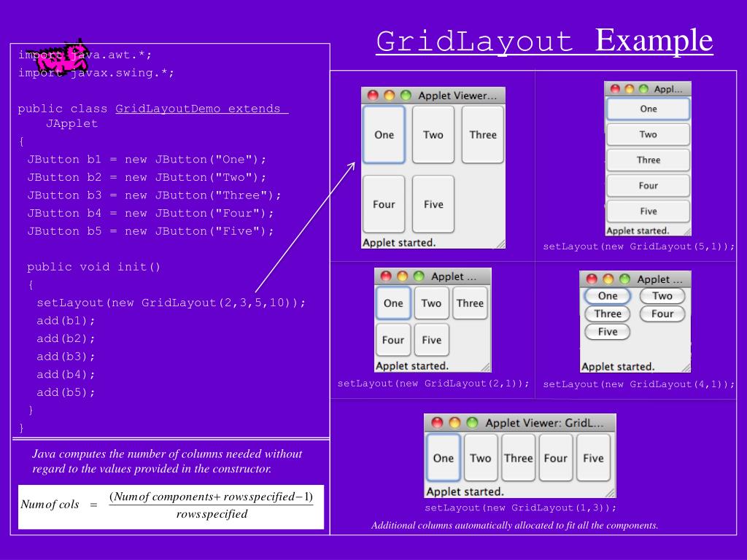Click Five in the Applet Viewer: GridL... window

click(x=593, y=458)
